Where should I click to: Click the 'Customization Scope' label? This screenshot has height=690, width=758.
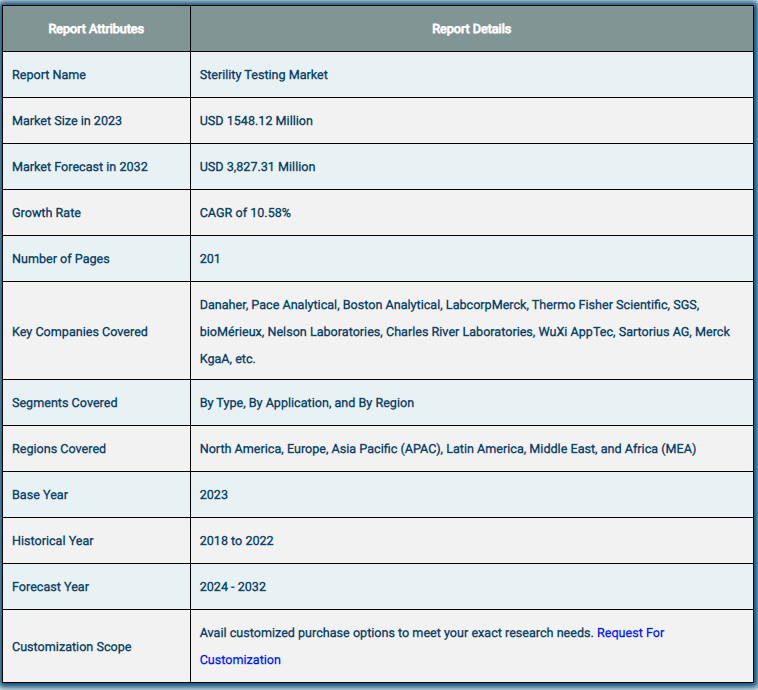point(72,646)
